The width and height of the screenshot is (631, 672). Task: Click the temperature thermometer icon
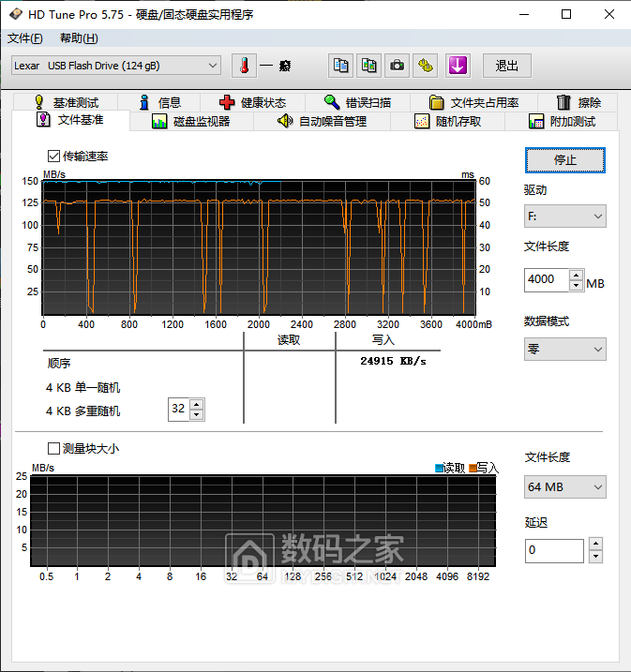pyautogui.click(x=244, y=66)
